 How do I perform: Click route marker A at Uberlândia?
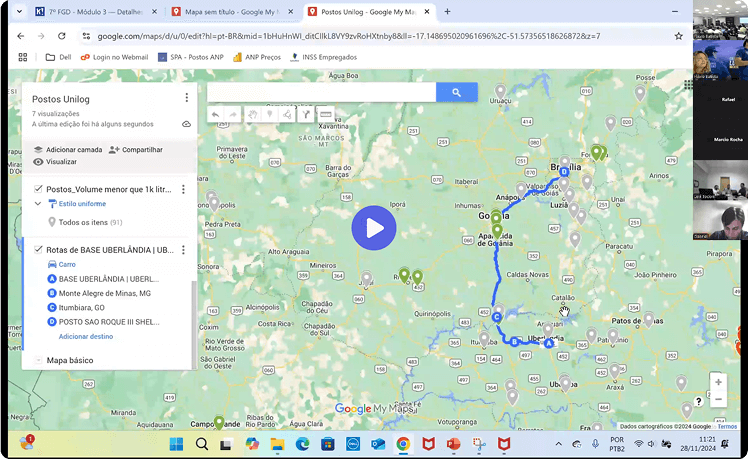click(x=549, y=343)
